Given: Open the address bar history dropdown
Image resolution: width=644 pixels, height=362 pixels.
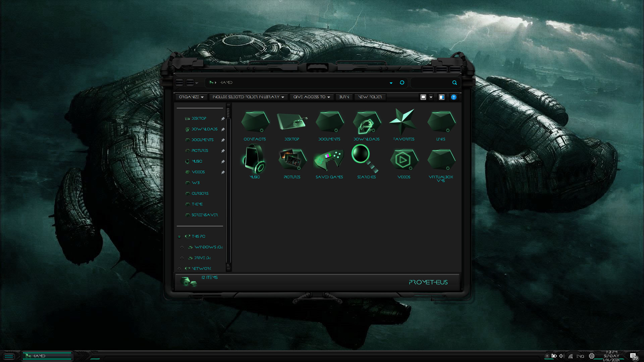Looking at the screenshot, I should (391, 83).
